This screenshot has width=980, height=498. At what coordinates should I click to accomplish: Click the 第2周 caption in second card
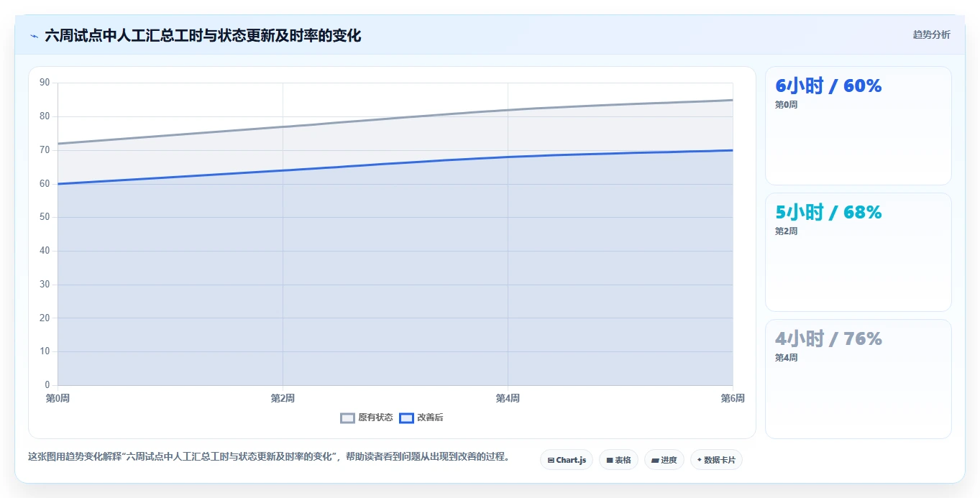786,231
